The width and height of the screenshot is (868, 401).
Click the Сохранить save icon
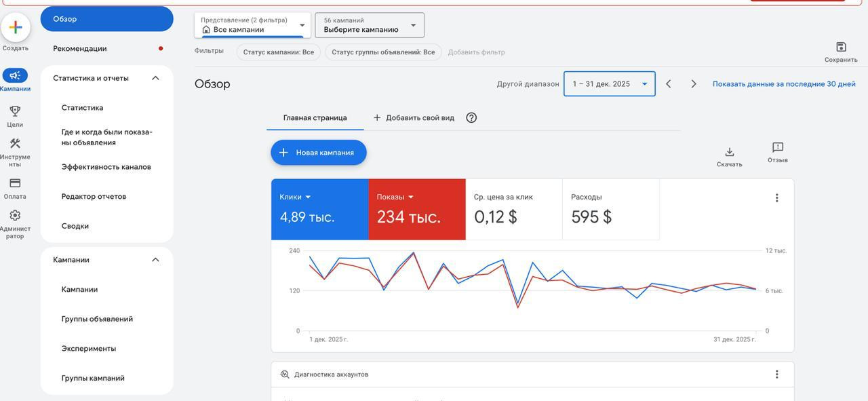click(841, 47)
